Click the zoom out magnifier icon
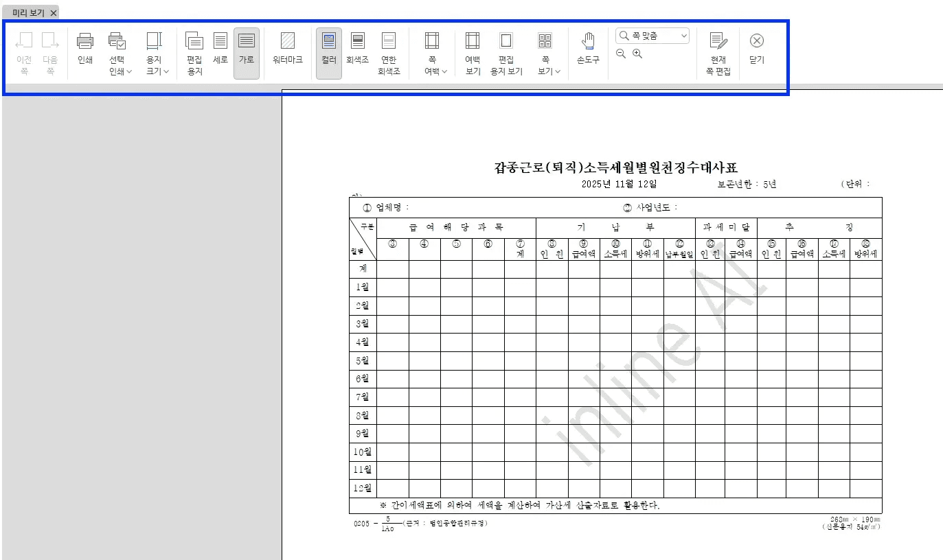The width and height of the screenshot is (943, 560). (x=620, y=54)
